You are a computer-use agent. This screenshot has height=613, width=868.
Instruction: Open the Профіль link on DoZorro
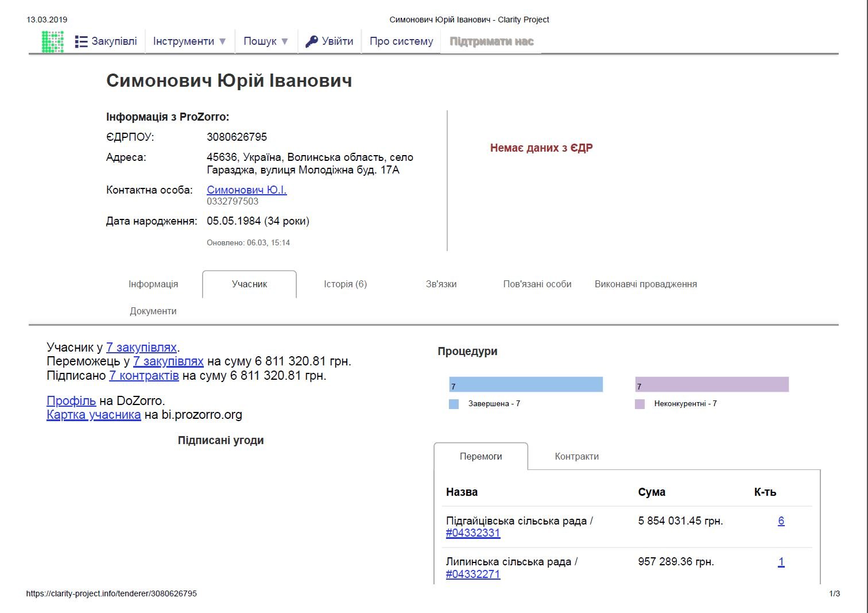tap(71, 401)
